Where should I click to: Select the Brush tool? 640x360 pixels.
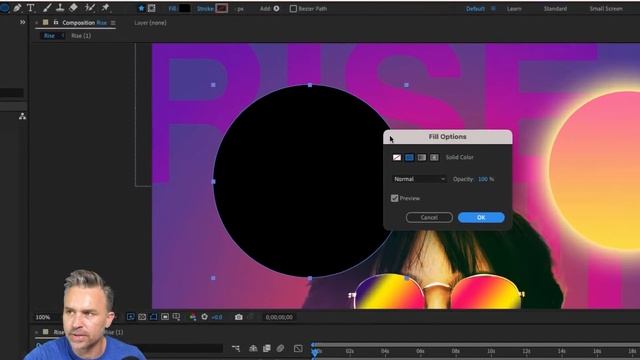pos(47,8)
